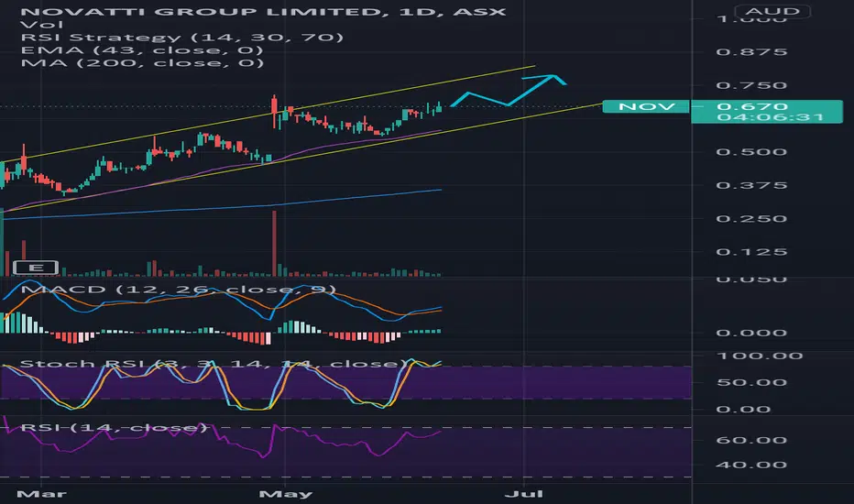The image size is (854, 504).
Task: Click the 100.00 Stoch RSI scale value
Action: pyautogui.click(x=760, y=356)
